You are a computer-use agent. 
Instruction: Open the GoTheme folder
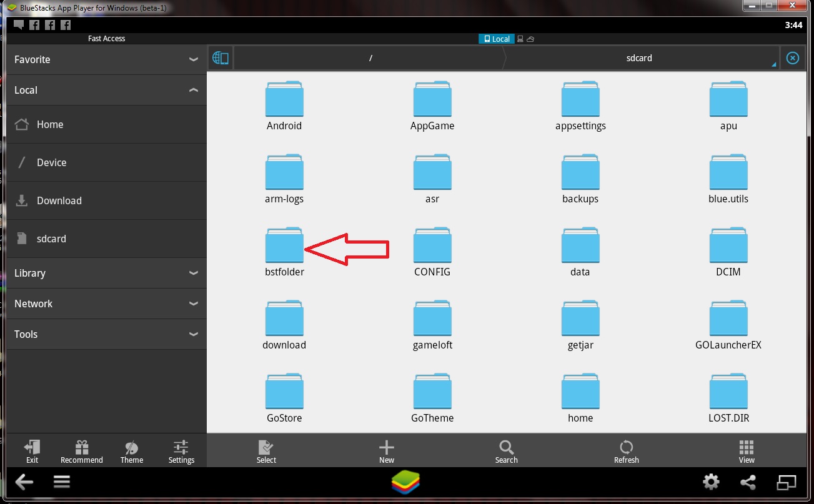coord(432,398)
